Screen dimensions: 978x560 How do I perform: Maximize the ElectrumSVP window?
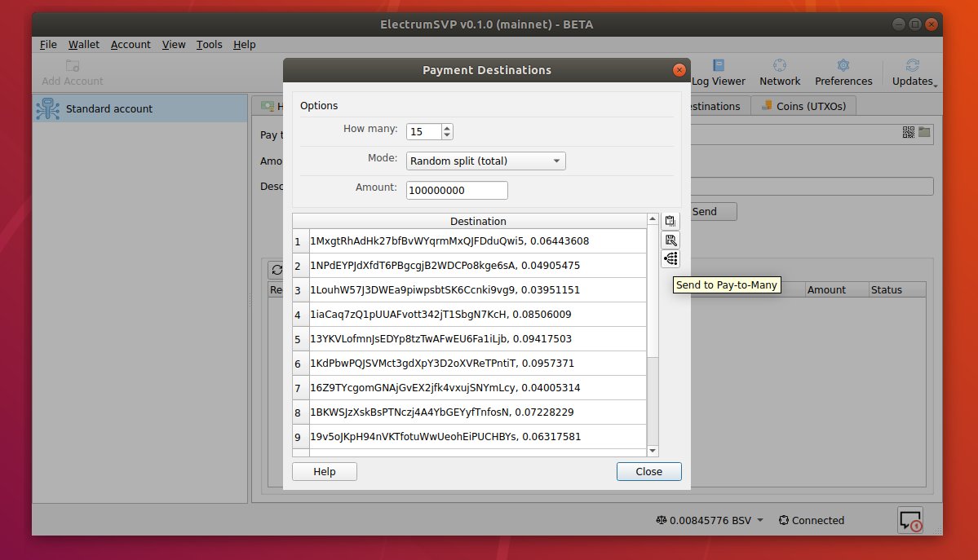915,24
